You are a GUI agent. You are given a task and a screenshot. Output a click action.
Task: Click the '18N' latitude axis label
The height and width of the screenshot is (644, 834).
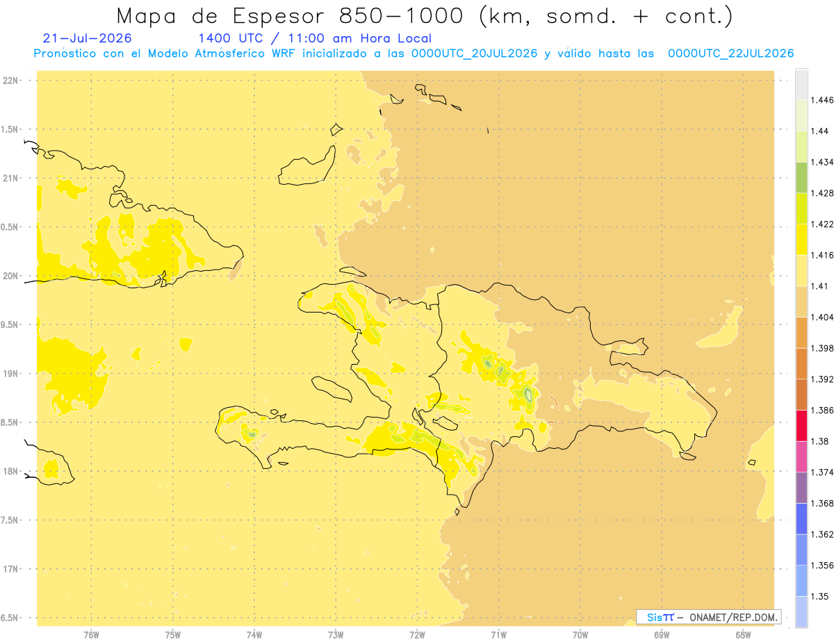(12, 471)
